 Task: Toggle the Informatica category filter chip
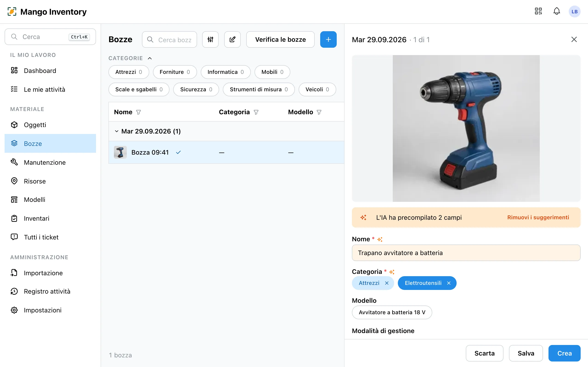pos(226,72)
